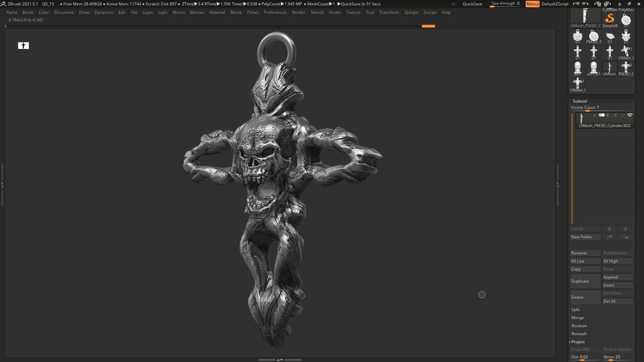Move subtool down with the down arrow
The width and height of the screenshot is (644, 362).
point(626,229)
